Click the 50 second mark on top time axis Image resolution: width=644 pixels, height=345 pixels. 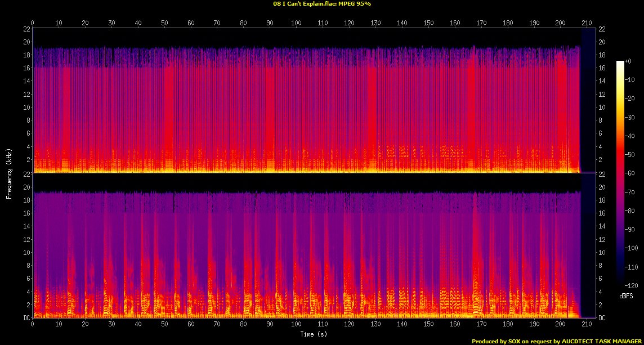[164, 23]
